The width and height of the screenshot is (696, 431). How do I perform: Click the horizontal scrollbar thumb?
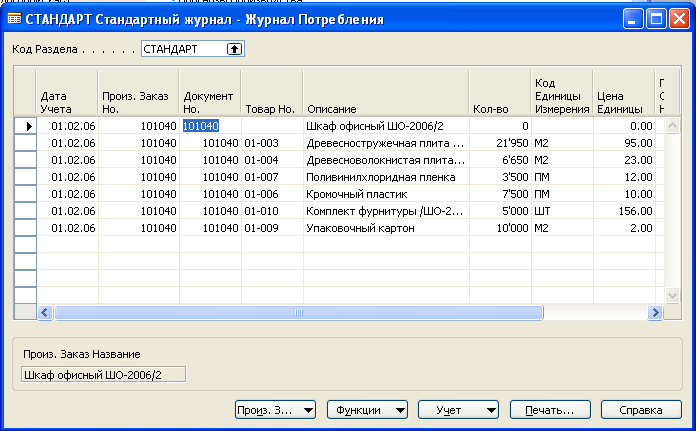pyautogui.click(x=299, y=312)
